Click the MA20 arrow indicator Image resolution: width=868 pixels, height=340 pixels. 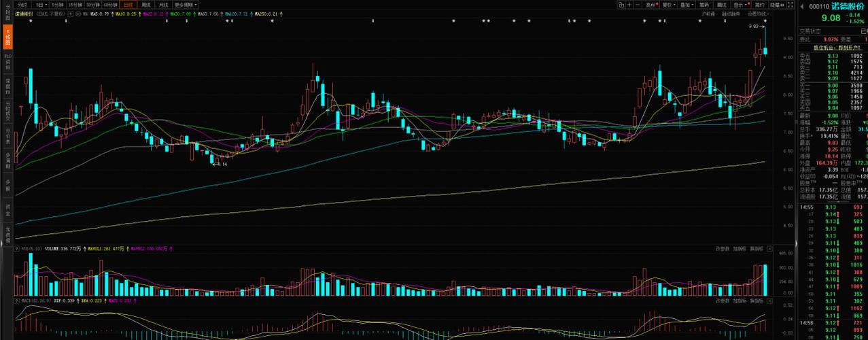[167, 14]
